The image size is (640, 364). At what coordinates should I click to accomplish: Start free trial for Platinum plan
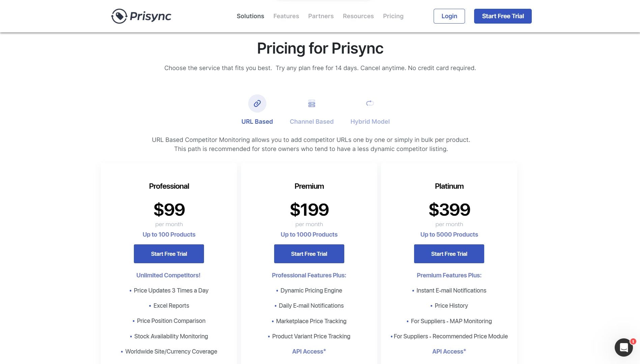tap(449, 254)
